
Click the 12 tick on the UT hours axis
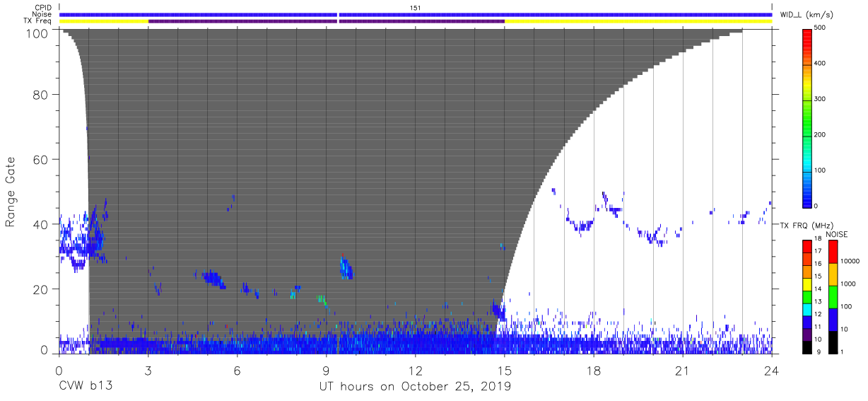416,371
